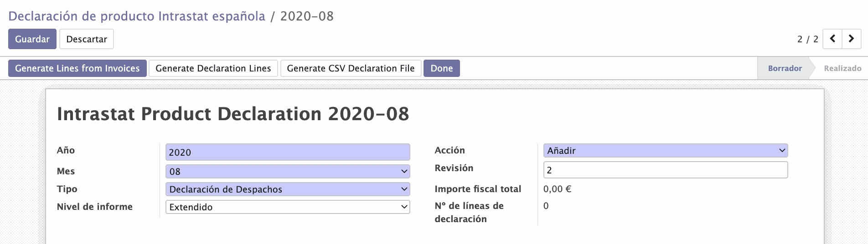Select the Realizado status stage
The image size is (868, 244).
tap(842, 68)
